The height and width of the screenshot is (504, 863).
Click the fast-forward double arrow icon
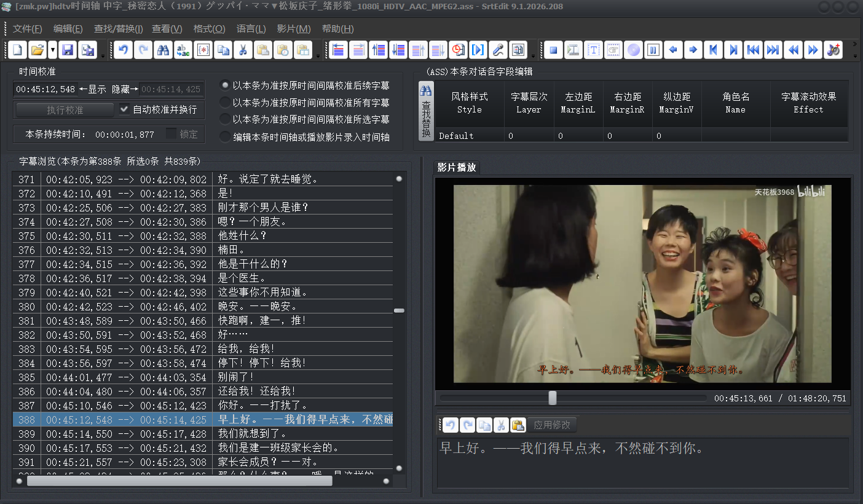click(813, 50)
